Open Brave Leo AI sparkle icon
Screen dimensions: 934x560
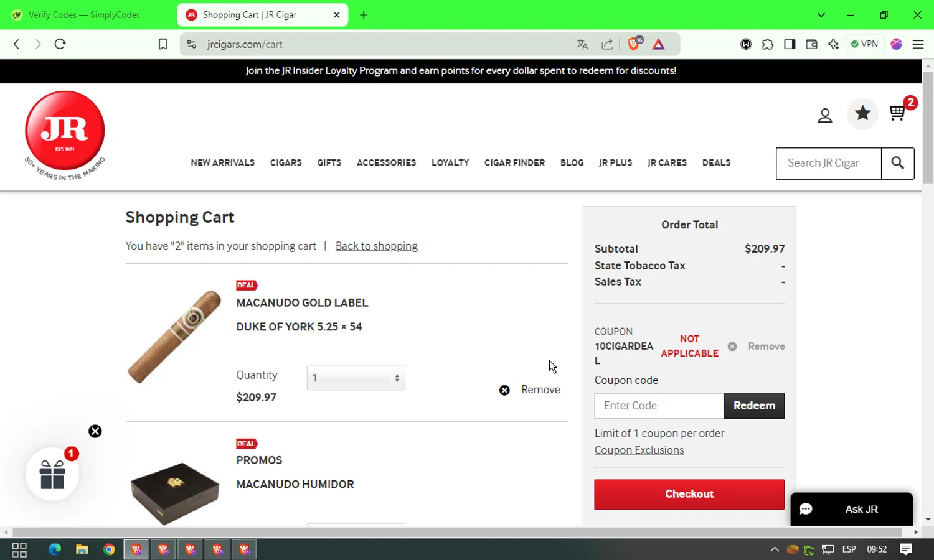point(833,44)
